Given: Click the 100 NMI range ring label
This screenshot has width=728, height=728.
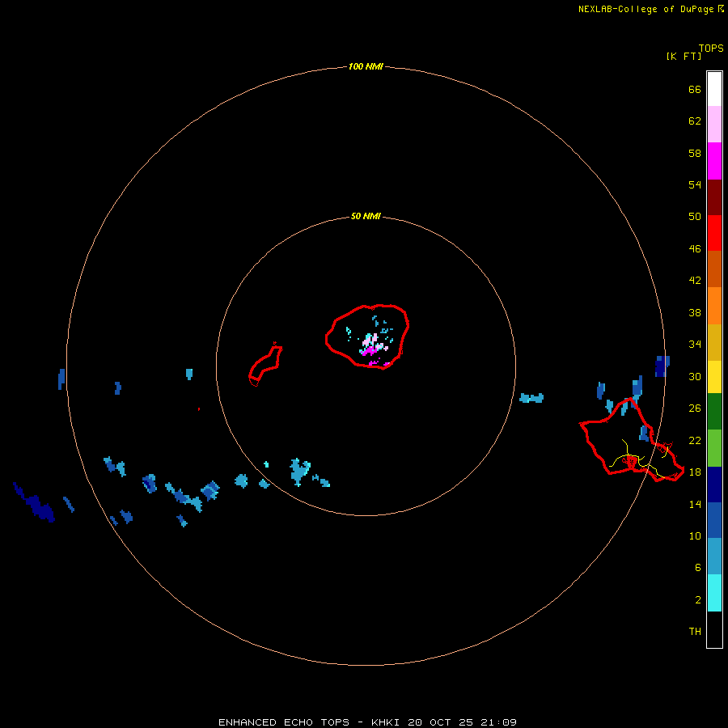Looking at the screenshot, I should coord(366,66).
